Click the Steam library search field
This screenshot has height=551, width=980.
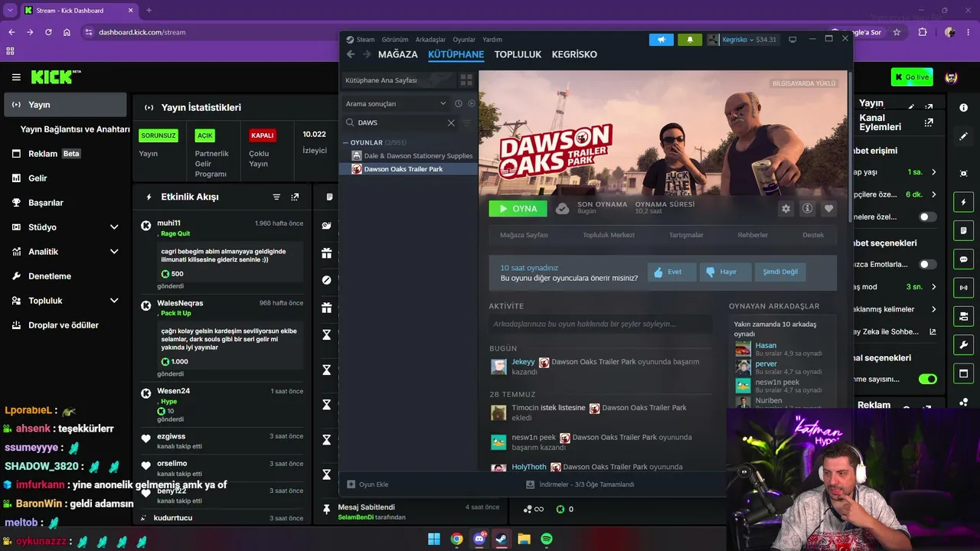coord(399,122)
